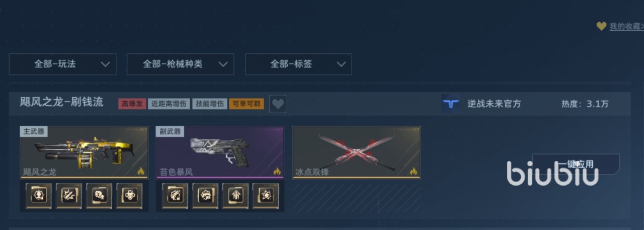The image size is (644, 230).
Task: Open 我的收藏 link
Action: (626, 27)
